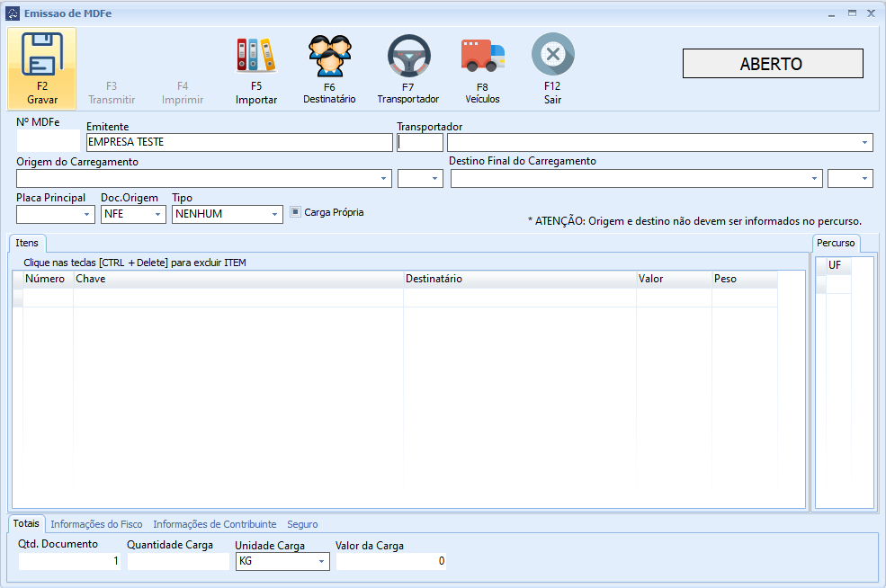Open Informações de Contribuinte tab
886x588 pixels.
214,524
